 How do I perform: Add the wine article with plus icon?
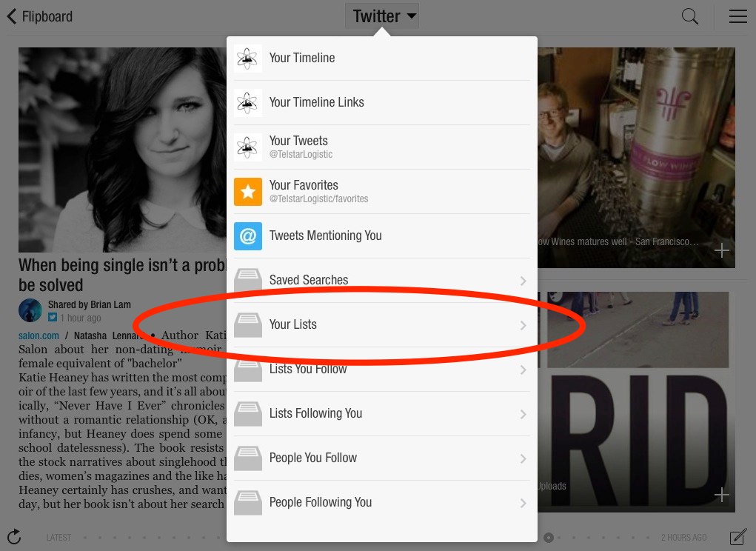click(721, 251)
